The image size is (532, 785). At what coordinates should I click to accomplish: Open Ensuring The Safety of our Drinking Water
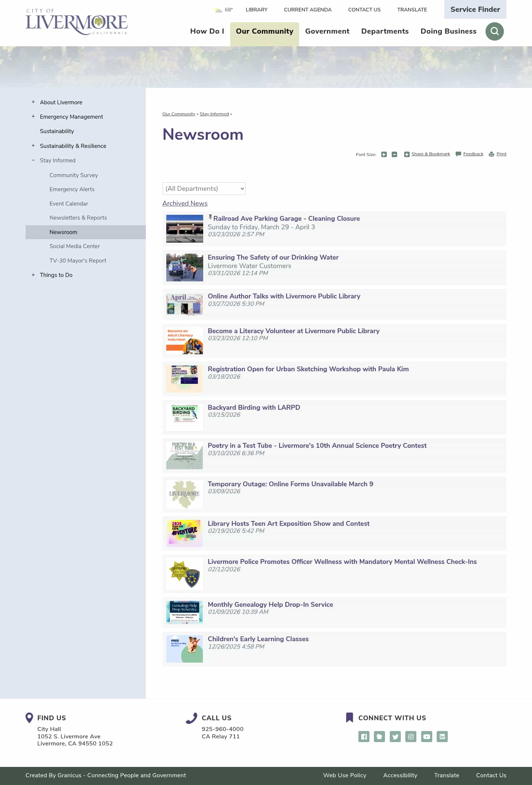click(273, 257)
